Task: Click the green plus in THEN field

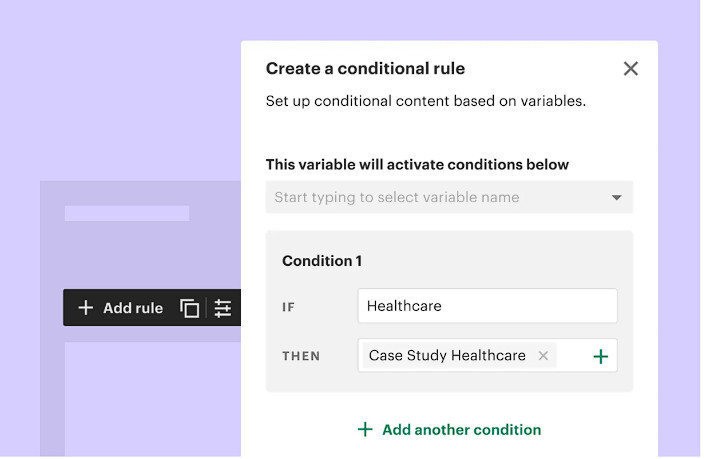Action: [600, 356]
